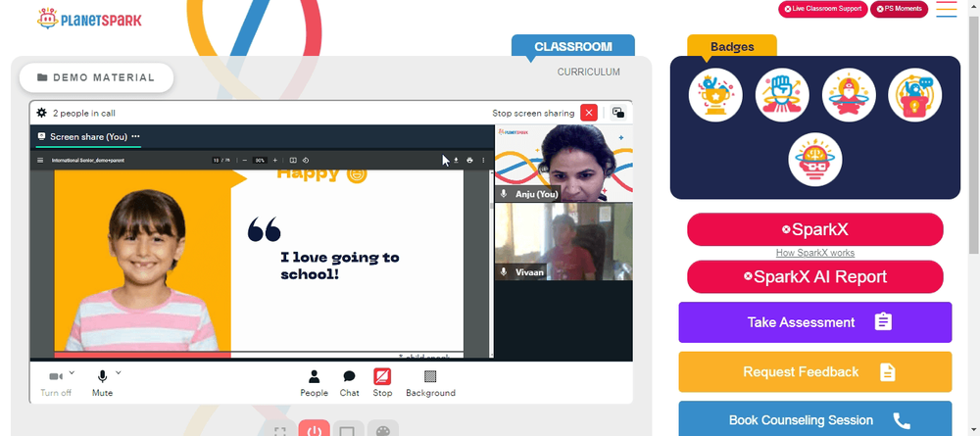
Task: Click the PDF title 'International Senior_demo+parent'
Action: pos(88,161)
